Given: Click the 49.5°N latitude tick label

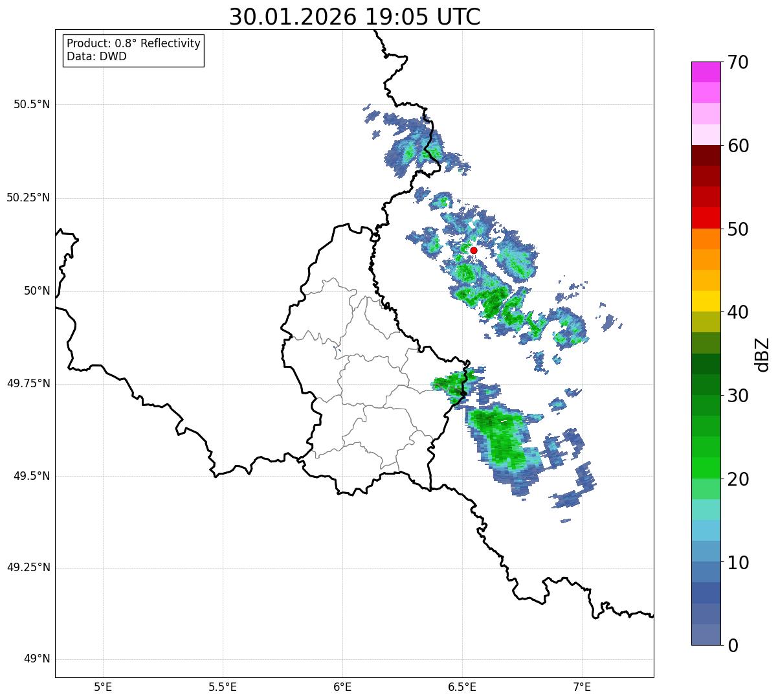Looking at the screenshot, I should (x=32, y=476).
